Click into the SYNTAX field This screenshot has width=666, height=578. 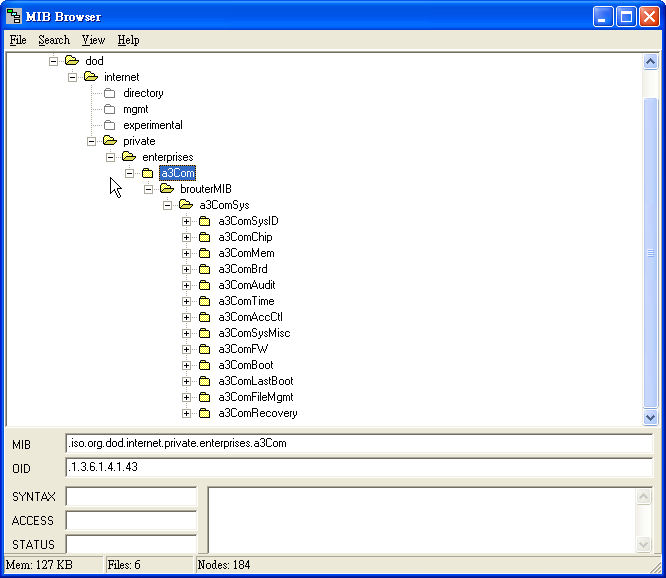click(131, 496)
